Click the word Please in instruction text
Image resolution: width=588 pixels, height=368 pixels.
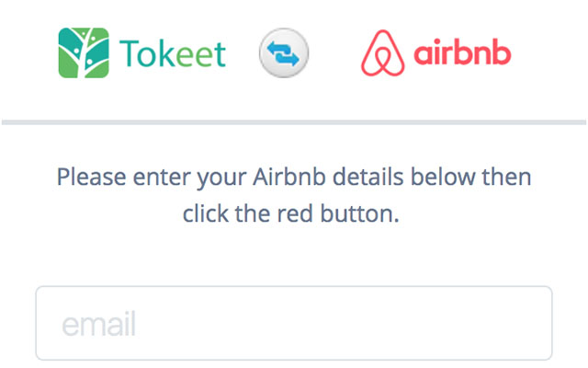click(x=91, y=177)
